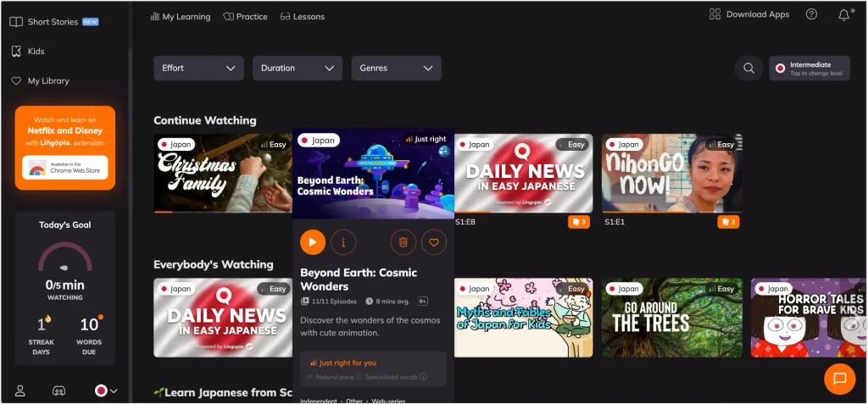This screenshot has width=868, height=404.
Task: Open the search magnifier icon
Action: pos(748,68)
